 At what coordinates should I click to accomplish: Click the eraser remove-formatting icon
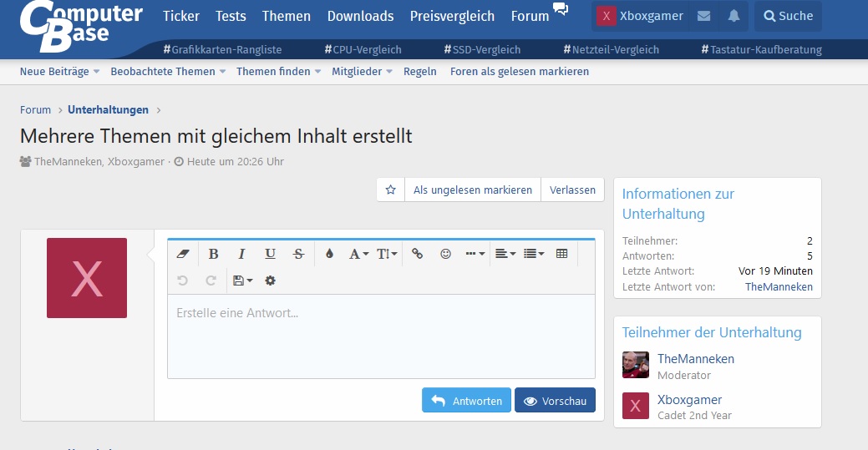[183, 254]
